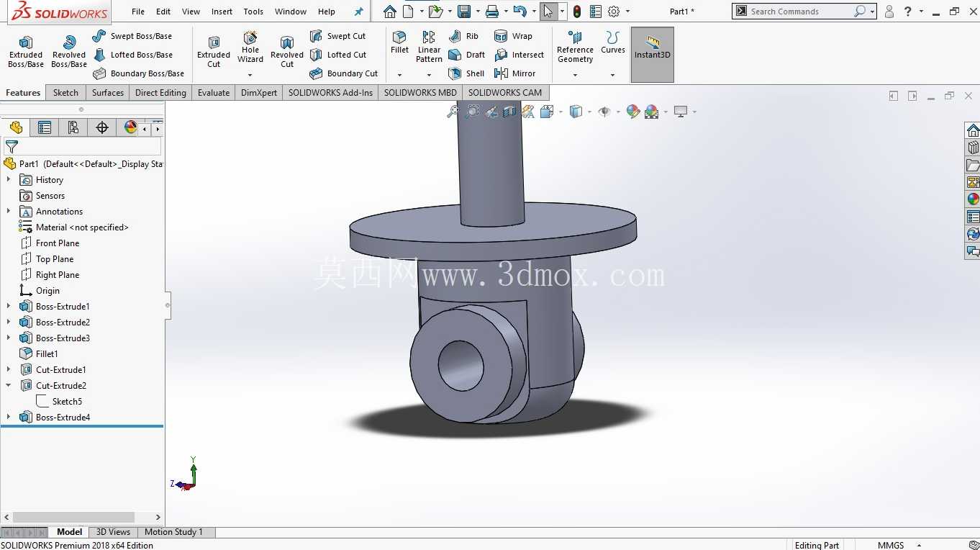This screenshot has height=550, width=980.
Task: Open the File menu
Action: pos(138,12)
